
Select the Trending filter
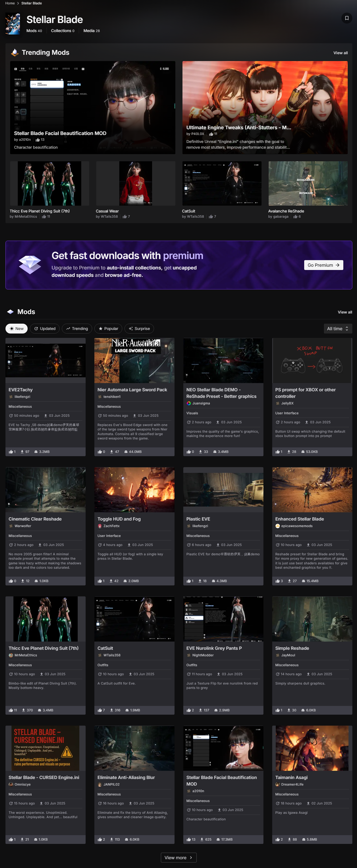(x=77, y=329)
